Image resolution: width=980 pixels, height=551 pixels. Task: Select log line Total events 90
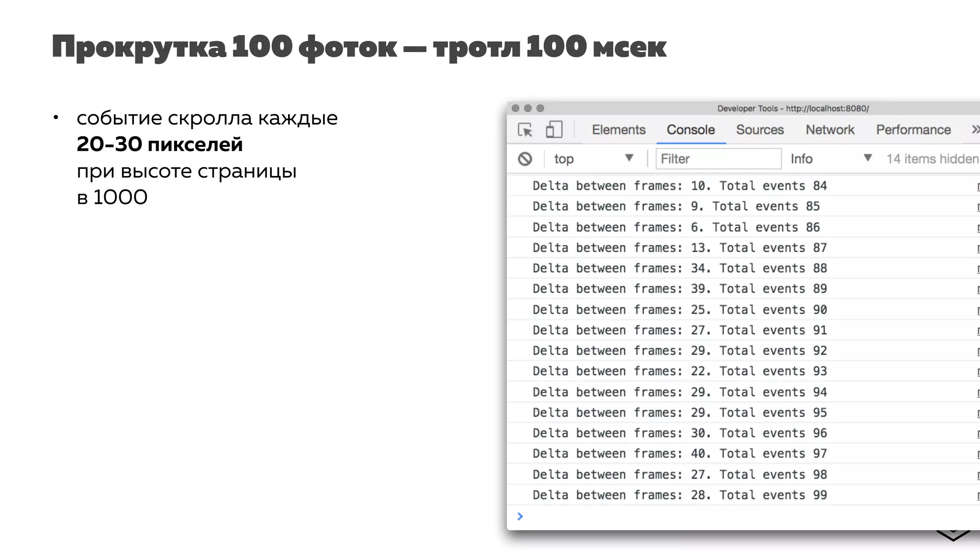[x=743, y=309]
